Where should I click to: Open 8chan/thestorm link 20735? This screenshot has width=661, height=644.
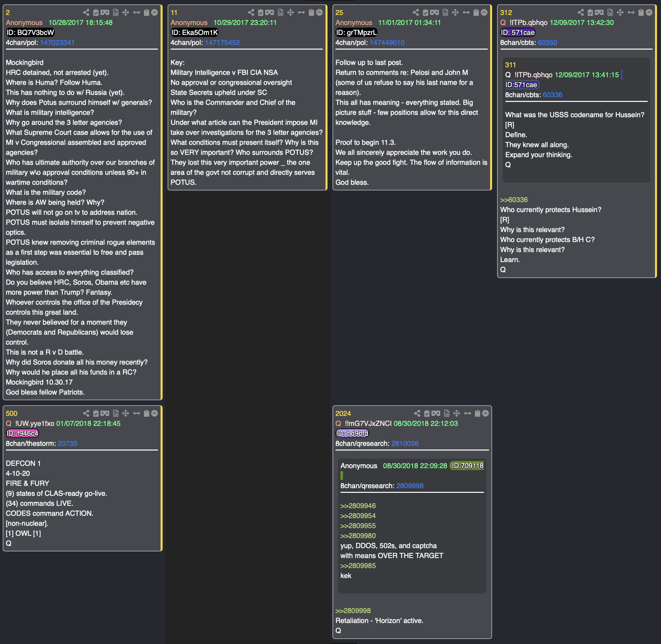coord(67,444)
